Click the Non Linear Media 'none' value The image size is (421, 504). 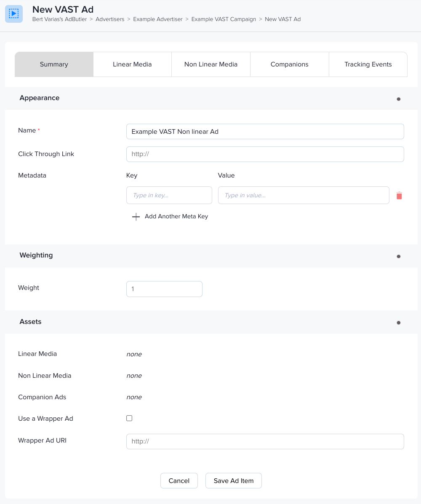134,376
